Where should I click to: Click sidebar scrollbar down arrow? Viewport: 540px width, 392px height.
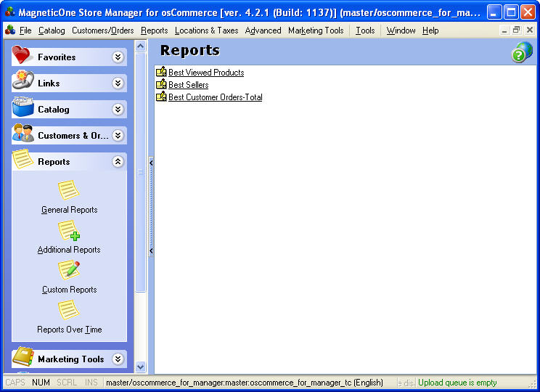click(141, 367)
